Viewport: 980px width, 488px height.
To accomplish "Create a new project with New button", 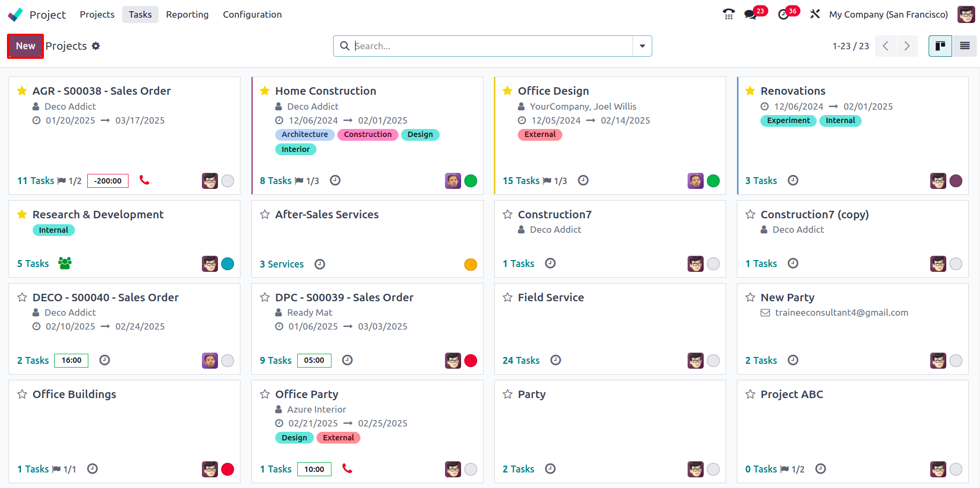I will click(25, 46).
